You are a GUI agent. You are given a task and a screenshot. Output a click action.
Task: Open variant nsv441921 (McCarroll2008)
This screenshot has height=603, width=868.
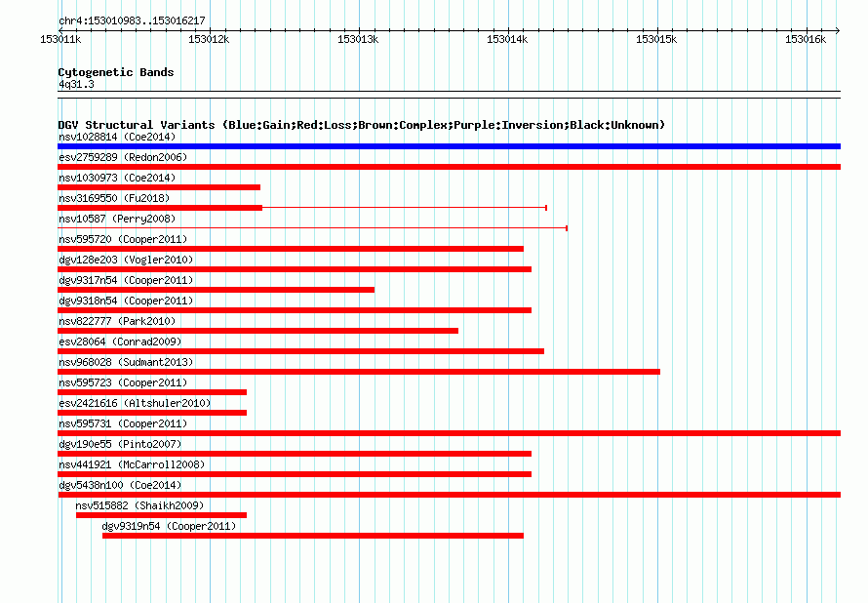[x=132, y=464]
